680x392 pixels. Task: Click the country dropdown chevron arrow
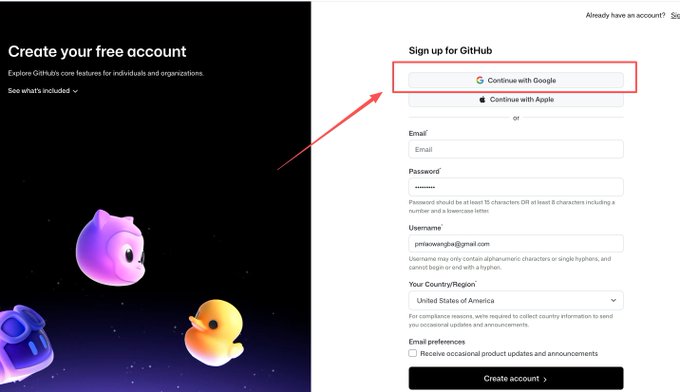point(613,300)
